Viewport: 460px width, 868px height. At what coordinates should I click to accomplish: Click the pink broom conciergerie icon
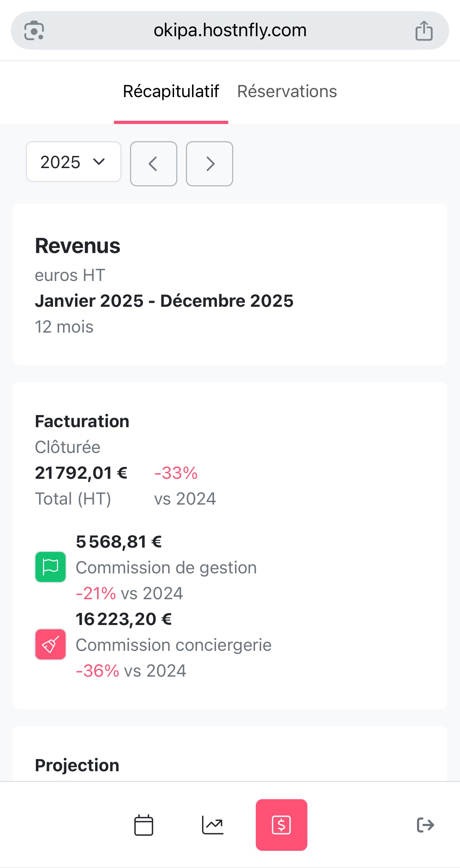coord(51,644)
